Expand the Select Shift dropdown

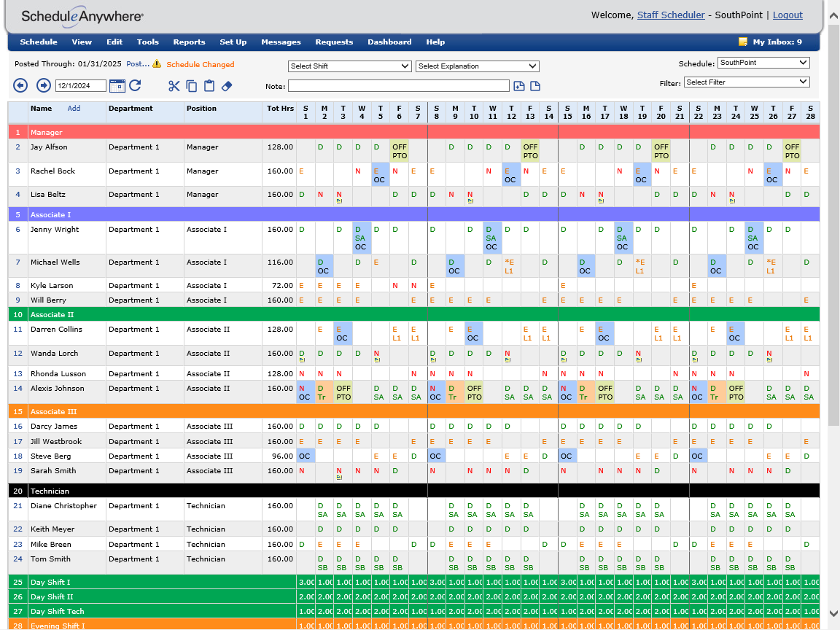[350, 66]
